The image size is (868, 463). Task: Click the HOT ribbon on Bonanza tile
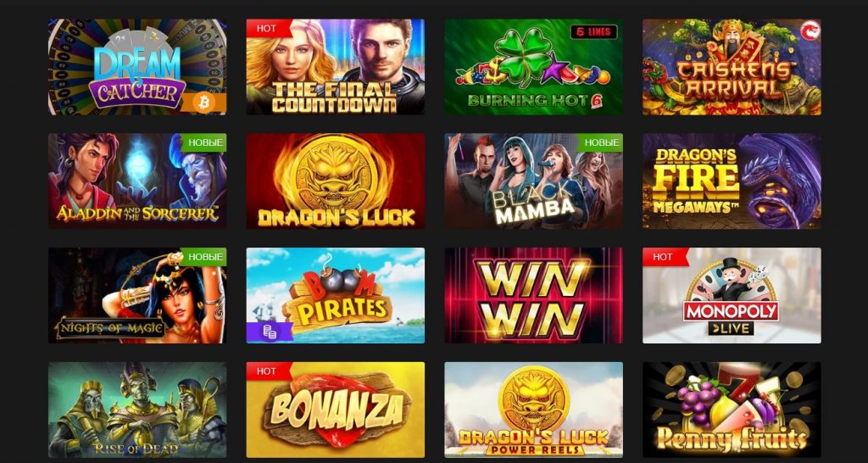266,371
